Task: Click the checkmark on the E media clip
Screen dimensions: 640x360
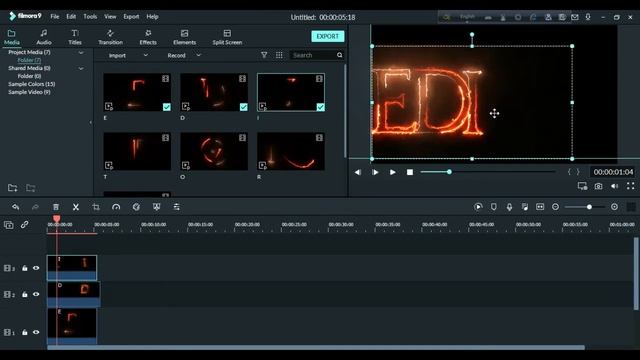Action: (x=167, y=107)
